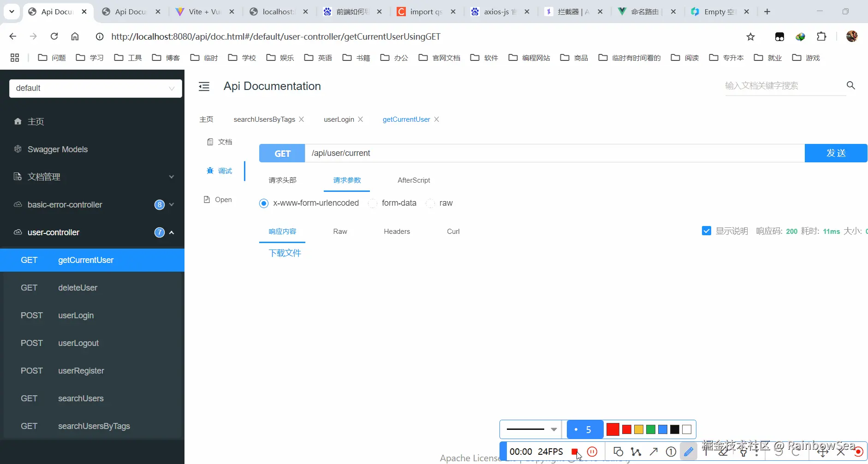868x464 pixels.
Task: Click the 发送 send button
Action: point(836,153)
